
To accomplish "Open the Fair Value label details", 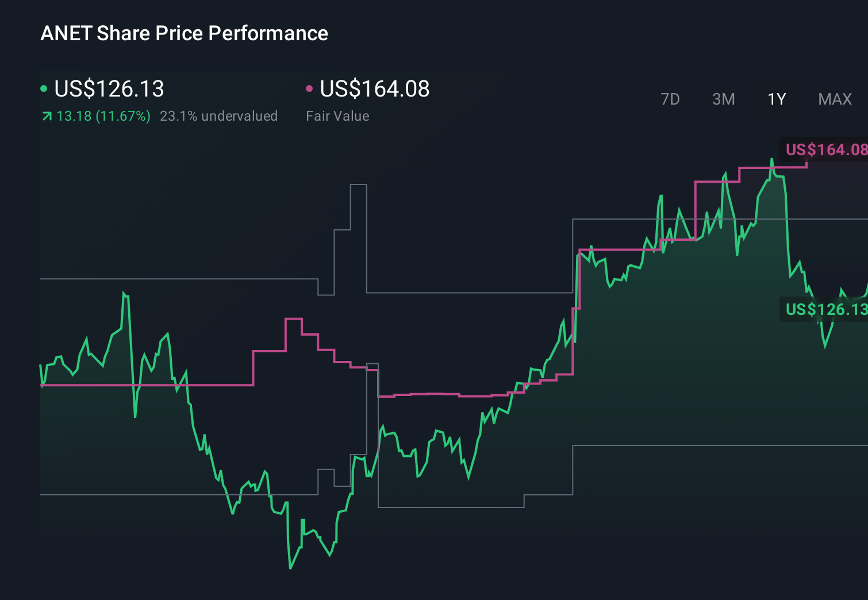I will tap(339, 116).
